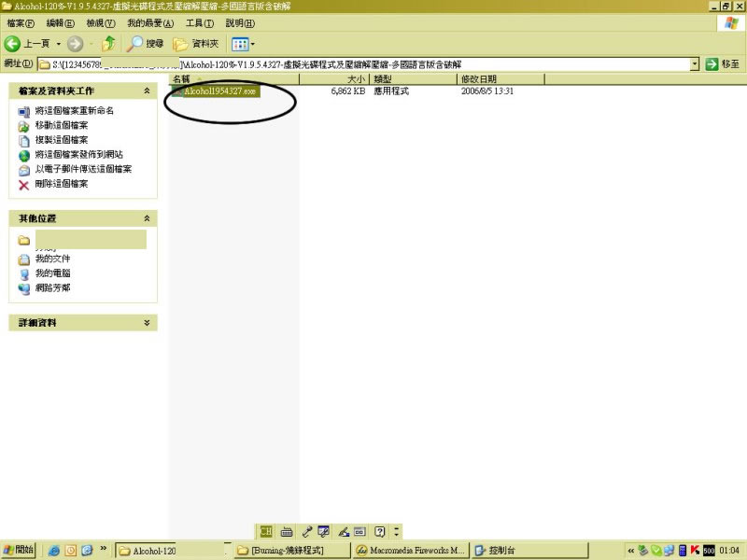Click the red X 刪除這個檔案 icon
This screenshot has width=747, height=560.
click(x=24, y=185)
